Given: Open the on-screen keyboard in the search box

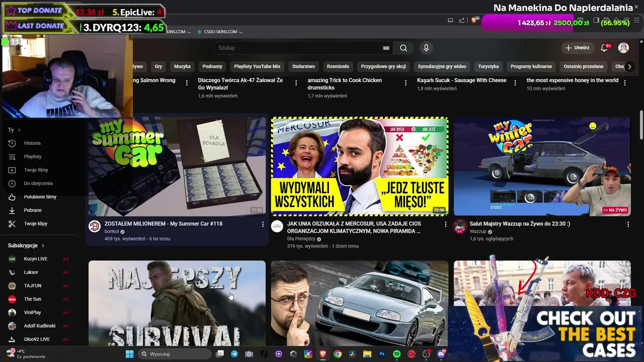Looking at the screenshot, I should pyautogui.click(x=386, y=48).
